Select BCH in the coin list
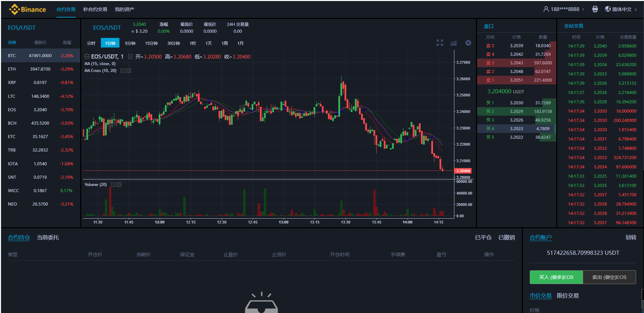Screen dimensions: 644x313 click(x=41, y=123)
